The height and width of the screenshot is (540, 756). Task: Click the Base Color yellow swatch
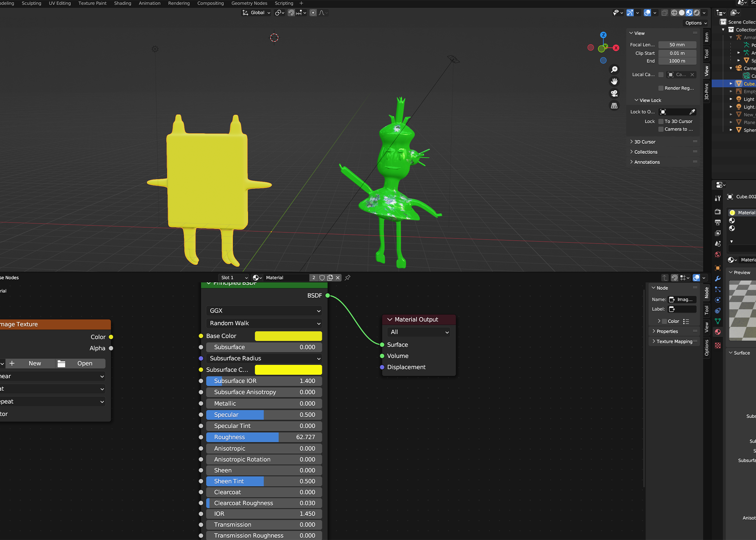(288, 336)
